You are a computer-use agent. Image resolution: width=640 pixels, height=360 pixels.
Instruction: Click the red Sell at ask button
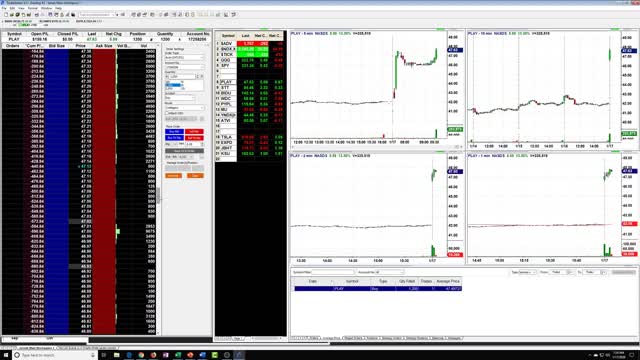click(194, 138)
